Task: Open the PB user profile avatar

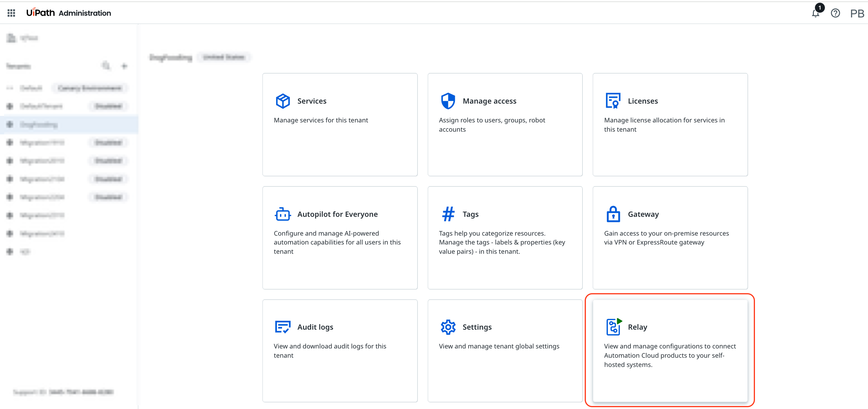Action: [857, 13]
